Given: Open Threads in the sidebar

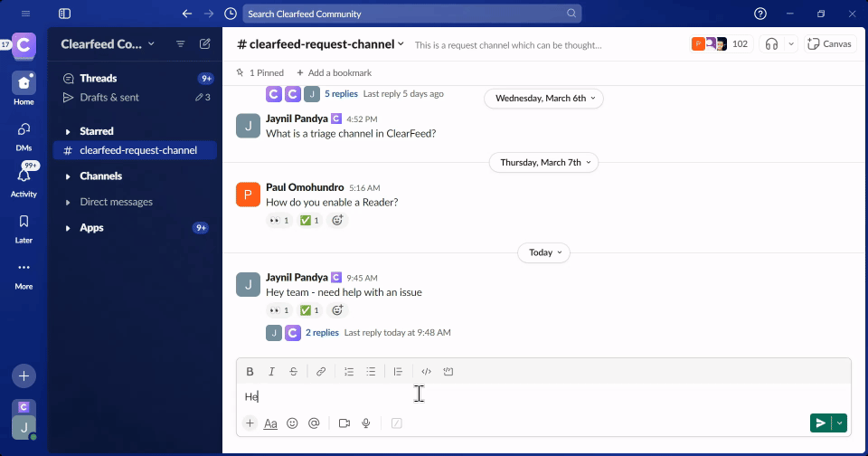Looking at the screenshot, I should 98,79.
